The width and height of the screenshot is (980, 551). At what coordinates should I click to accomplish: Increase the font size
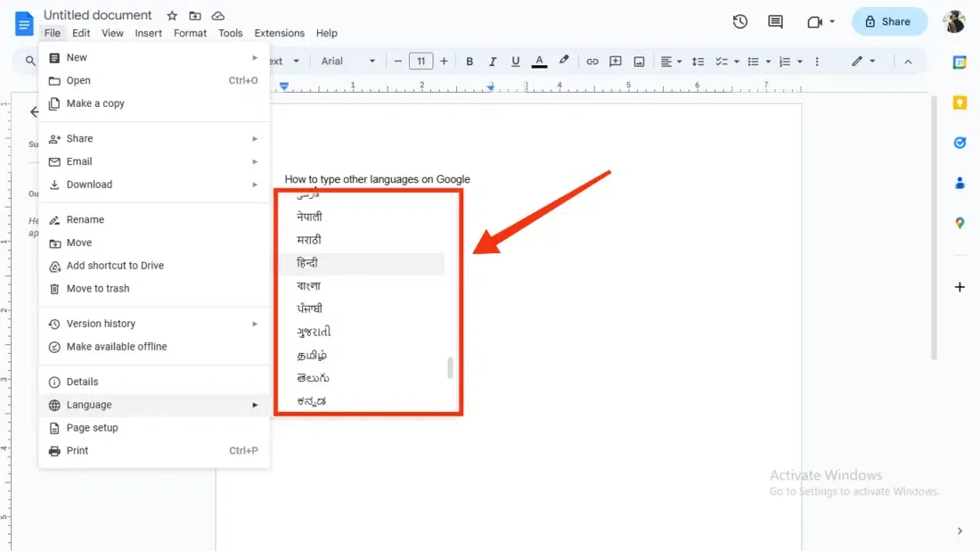[x=444, y=62]
